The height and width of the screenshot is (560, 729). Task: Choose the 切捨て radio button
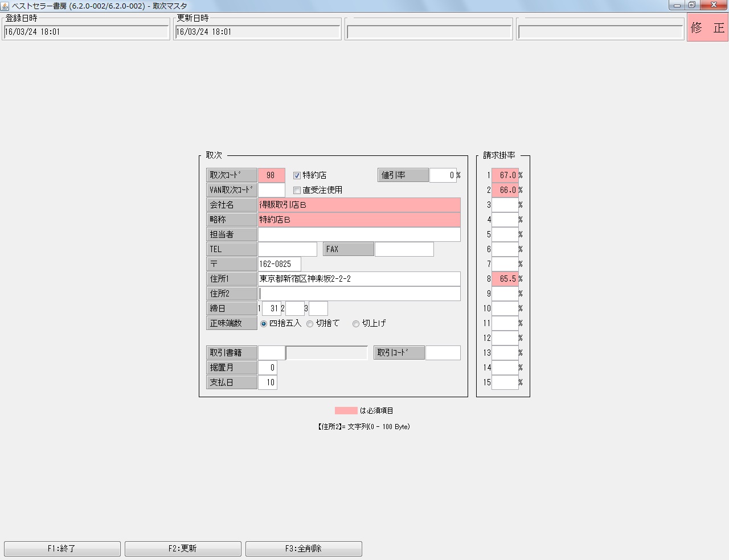310,323
